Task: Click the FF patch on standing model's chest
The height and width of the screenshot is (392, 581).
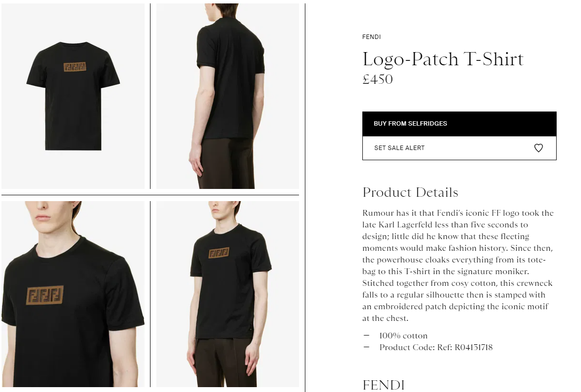Action: [x=219, y=253]
